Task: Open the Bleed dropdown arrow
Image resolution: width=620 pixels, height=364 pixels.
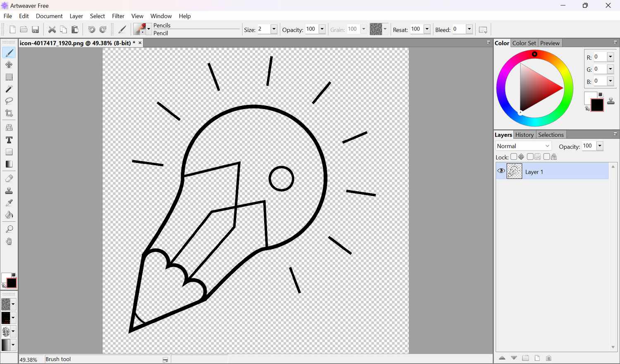Action: pyautogui.click(x=469, y=29)
